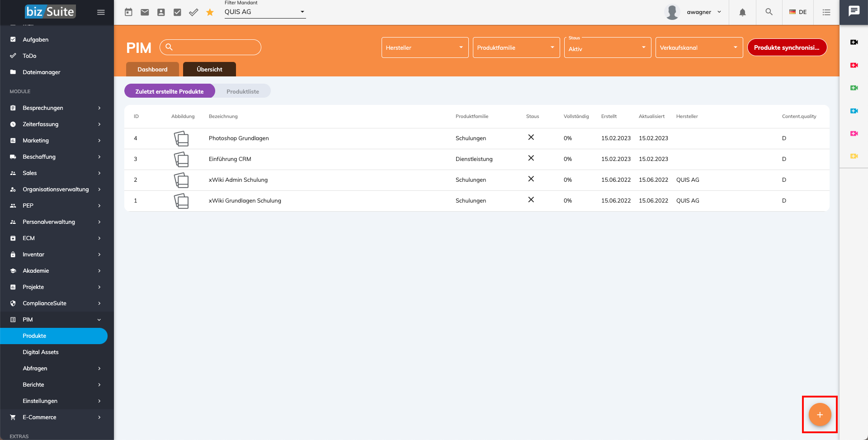868x440 pixels.
Task: Open the calendar icon in top toolbar
Action: pos(128,12)
